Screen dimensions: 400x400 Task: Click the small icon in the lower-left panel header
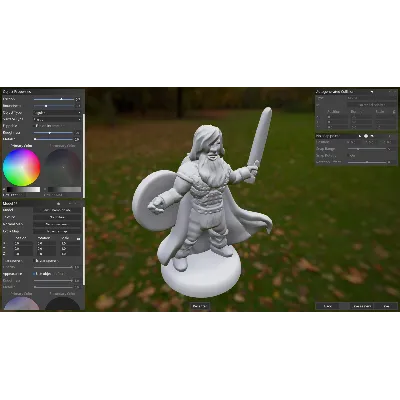(x=59, y=203)
